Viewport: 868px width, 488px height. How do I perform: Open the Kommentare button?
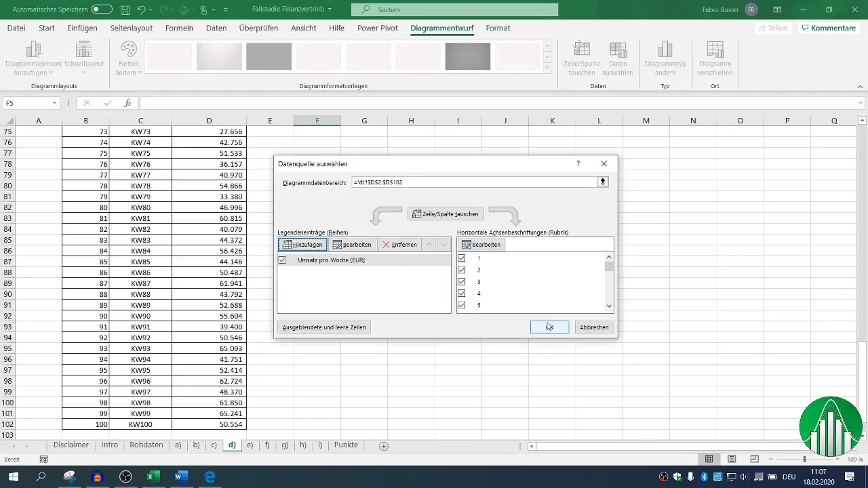828,28
